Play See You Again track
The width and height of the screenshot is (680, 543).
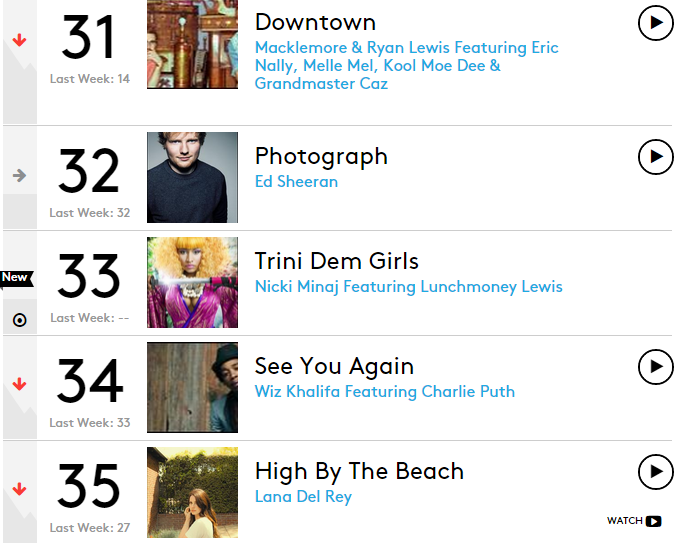click(x=655, y=367)
